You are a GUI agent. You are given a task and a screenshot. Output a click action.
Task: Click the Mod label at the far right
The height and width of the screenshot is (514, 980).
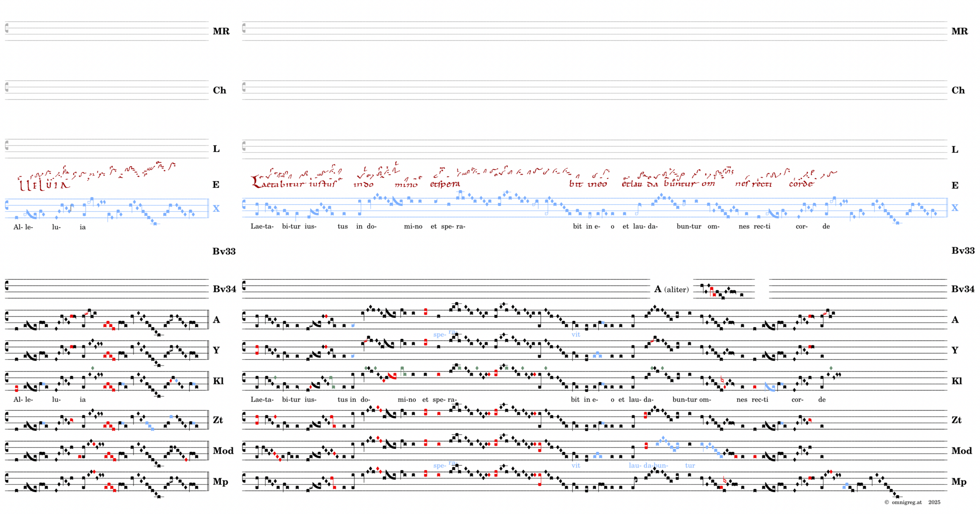coord(961,451)
